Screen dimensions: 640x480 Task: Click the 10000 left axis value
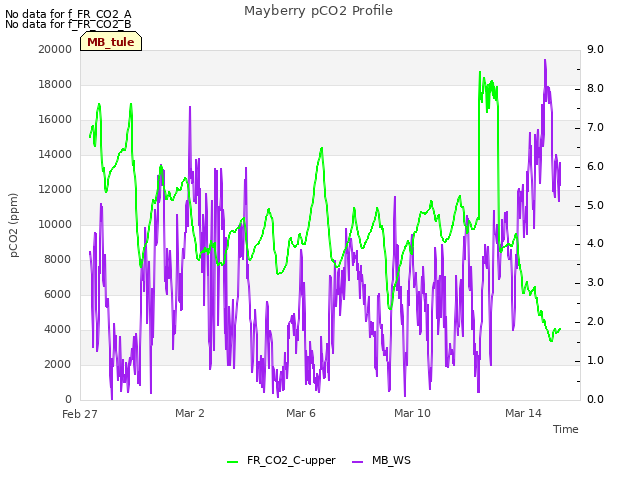[x=55, y=224]
